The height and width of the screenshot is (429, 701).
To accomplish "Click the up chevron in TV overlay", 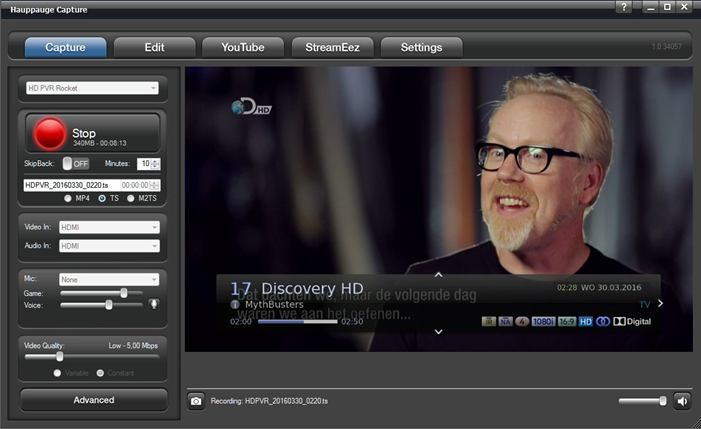I will pos(439,274).
